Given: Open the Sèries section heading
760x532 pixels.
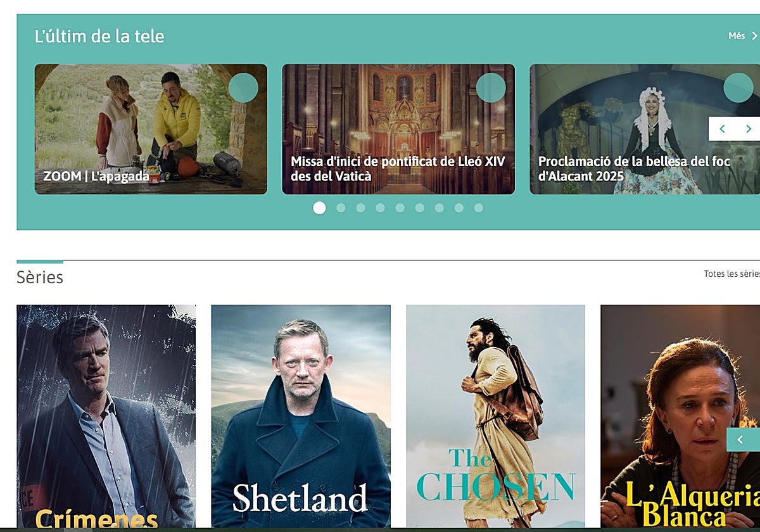Looking at the screenshot, I should 40,277.
